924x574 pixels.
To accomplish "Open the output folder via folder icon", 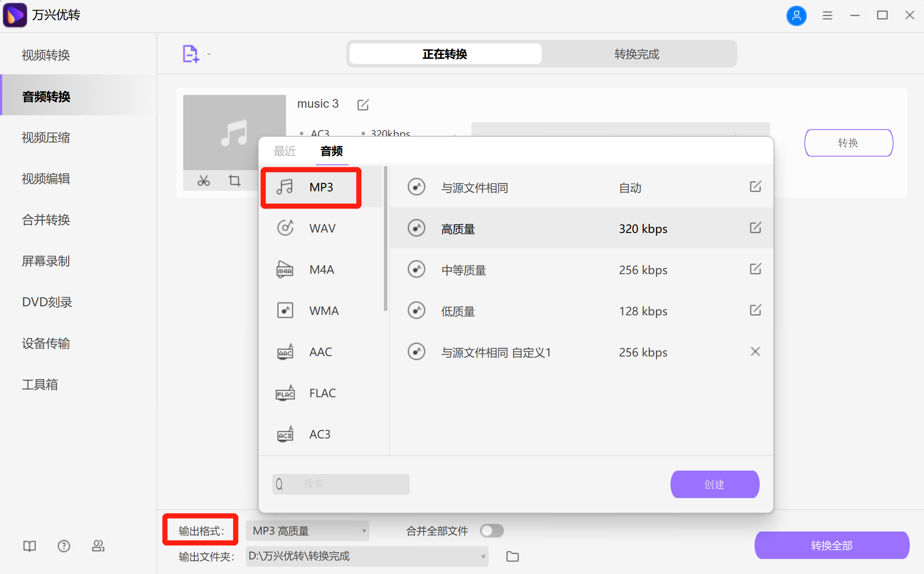I will click(x=512, y=556).
